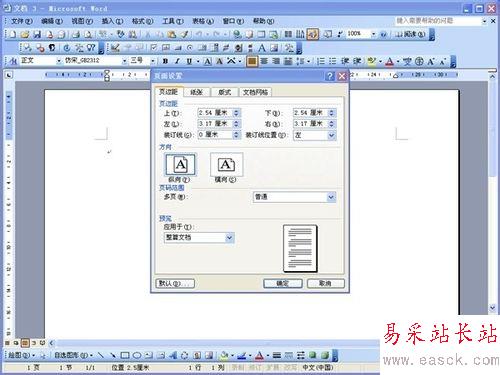The width and height of the screenshot is (500, 375).
Task: Click the New blank document icon
Action: 13,34
